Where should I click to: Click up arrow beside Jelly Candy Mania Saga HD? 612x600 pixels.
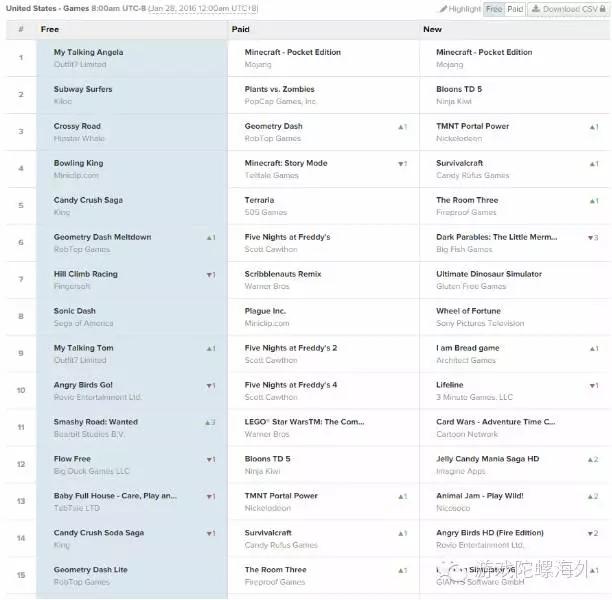tap(592, 460)
